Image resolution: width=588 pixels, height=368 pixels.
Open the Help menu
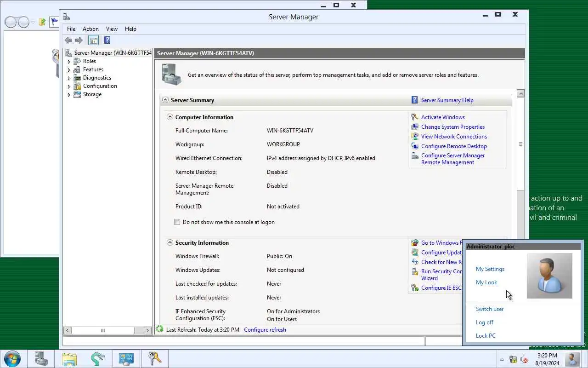coord(130,29)
